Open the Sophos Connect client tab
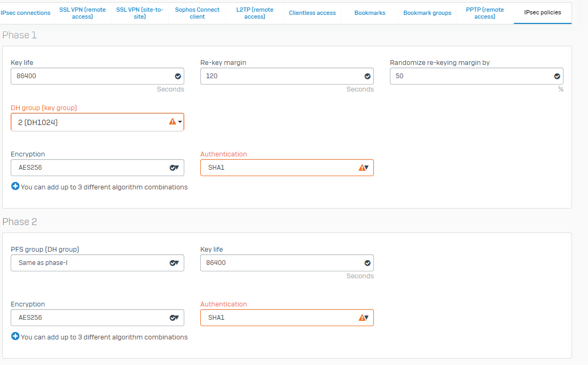 pos(197,13)
